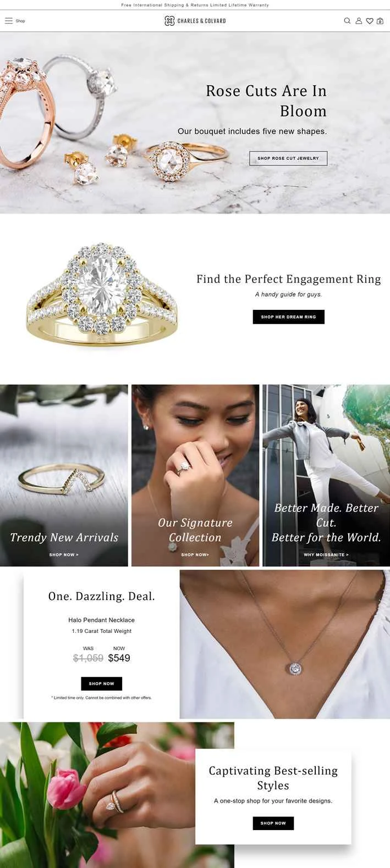Image resolution: width=390 pixels, height=868 pixels.
Task: Click the Find the Perfect Engagement Ring heading
Action: 289,279
